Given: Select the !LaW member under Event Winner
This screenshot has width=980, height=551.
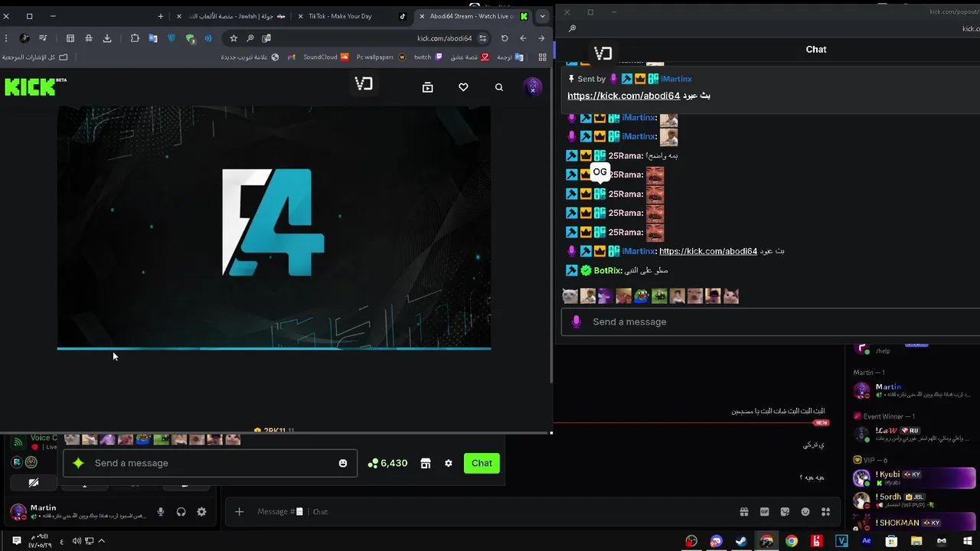Looking at the screenshot, I should click(x=913, y=434).
